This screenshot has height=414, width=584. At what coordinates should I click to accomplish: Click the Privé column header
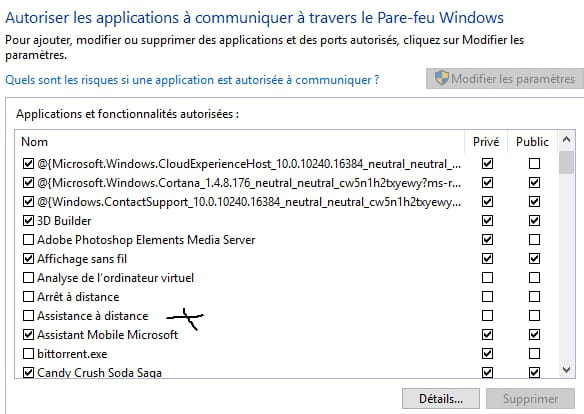(x=486, y=141)
